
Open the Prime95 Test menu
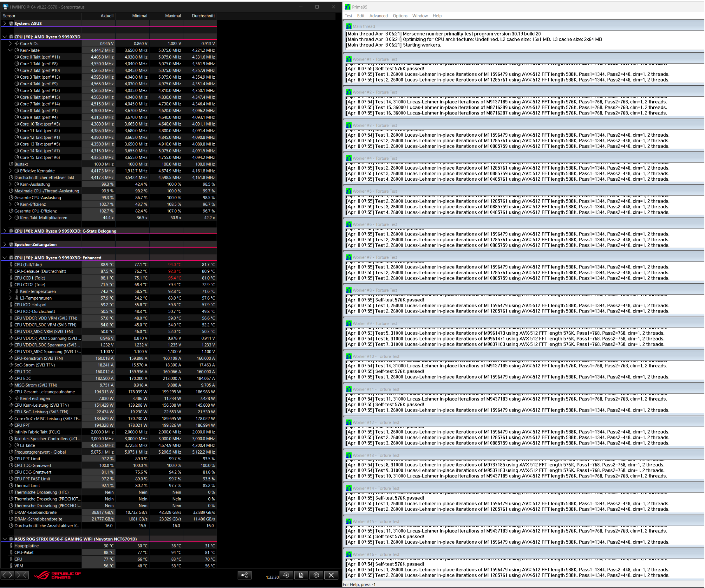(348, 16)
